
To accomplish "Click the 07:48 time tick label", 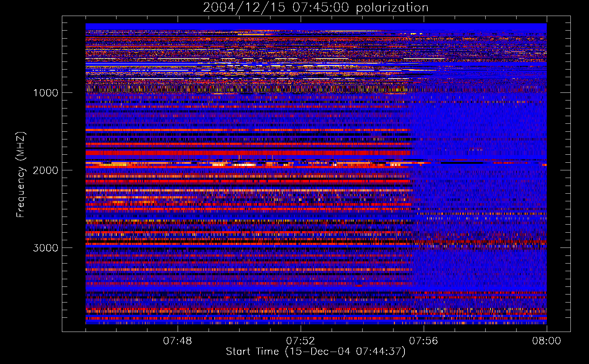I will click(x=178, y=341).
